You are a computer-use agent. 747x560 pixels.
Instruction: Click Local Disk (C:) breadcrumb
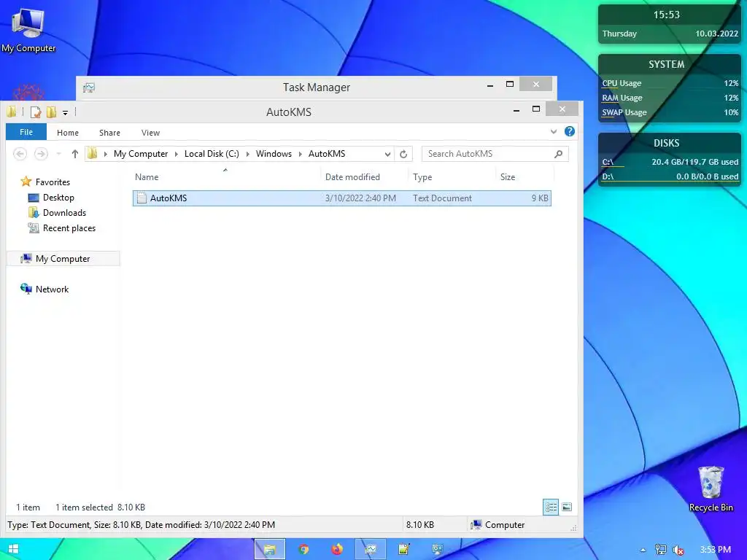[212, 154]
